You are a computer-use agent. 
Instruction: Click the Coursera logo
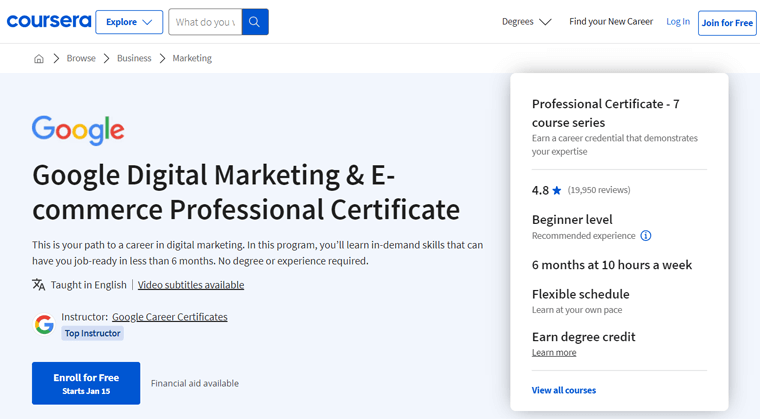48,21
